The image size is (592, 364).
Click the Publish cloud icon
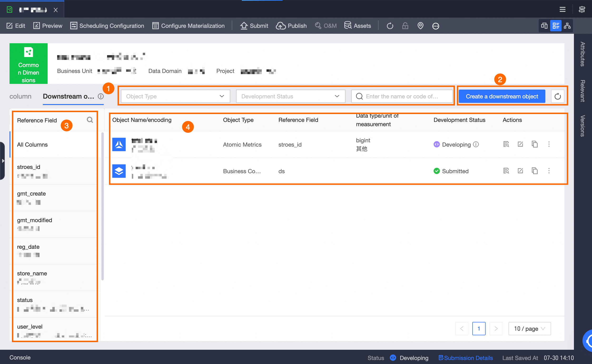[281, 26]
